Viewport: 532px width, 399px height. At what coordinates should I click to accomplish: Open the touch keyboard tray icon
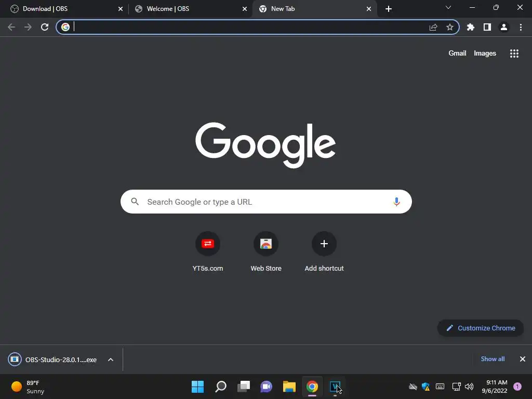[440, 387]
